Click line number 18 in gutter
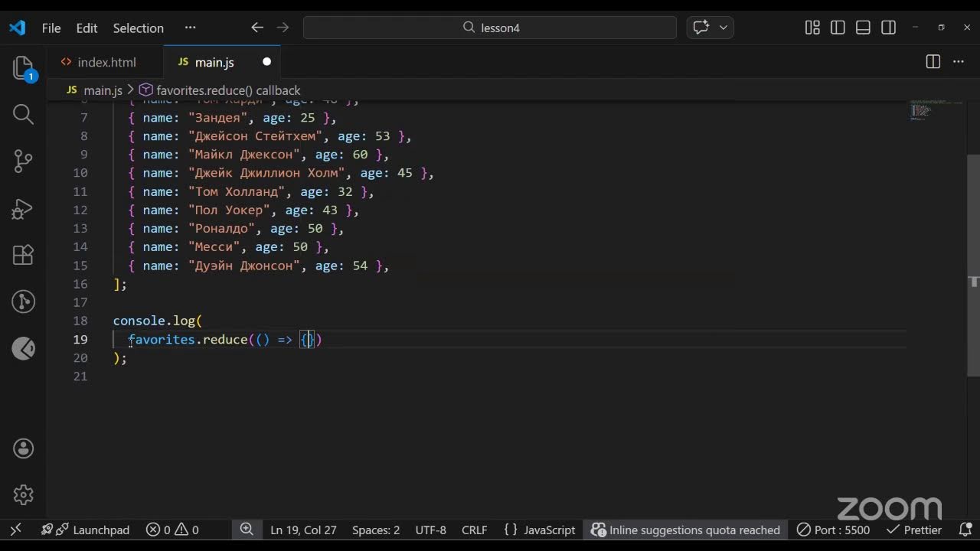The width and height of the screenshot is (980, 551). point(80,321)
